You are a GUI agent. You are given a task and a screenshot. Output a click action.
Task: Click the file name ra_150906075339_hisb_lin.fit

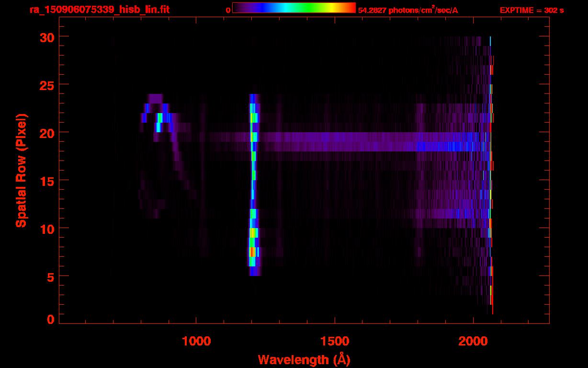99,10
